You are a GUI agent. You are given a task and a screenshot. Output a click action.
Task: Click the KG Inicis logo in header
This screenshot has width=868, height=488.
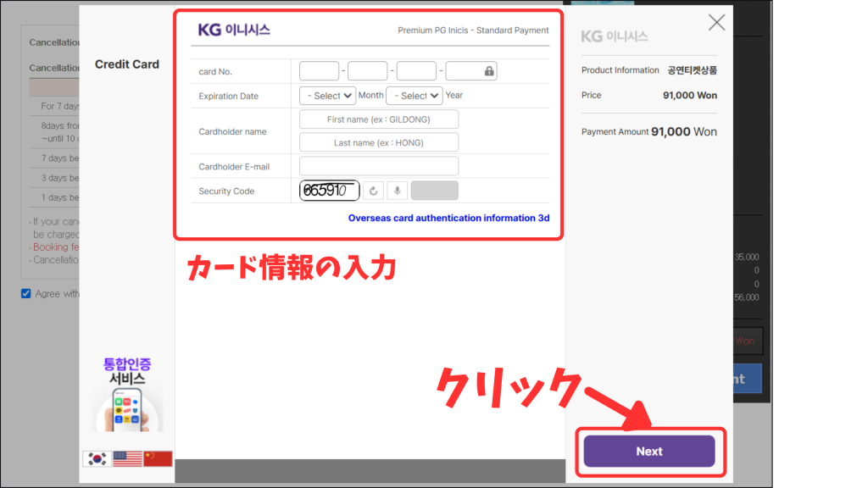click(234, 30)
